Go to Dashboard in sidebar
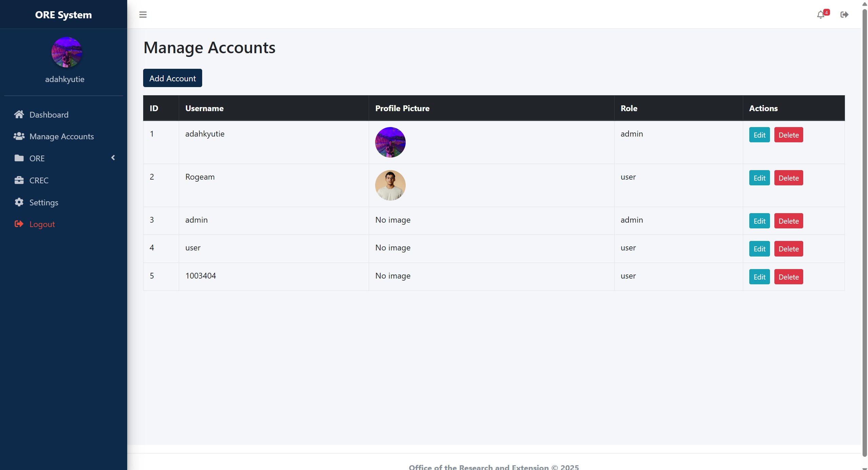The image size is (868, 470). coord(49,115)
